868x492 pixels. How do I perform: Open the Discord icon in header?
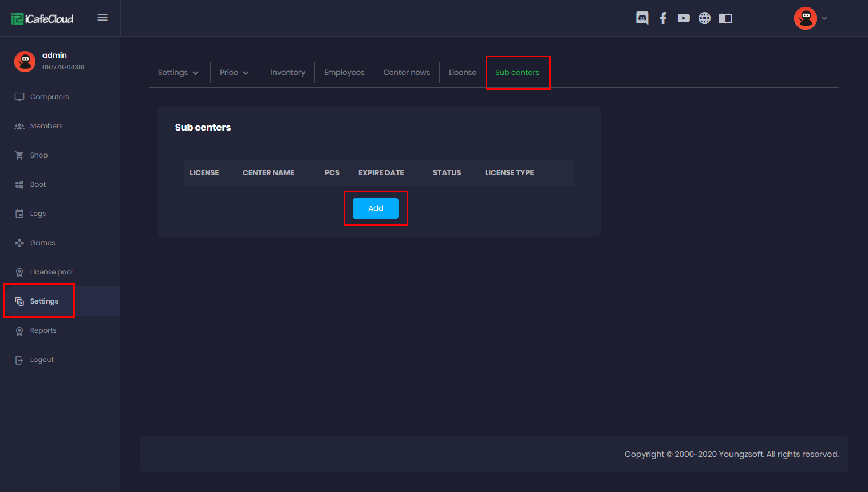point(642,18)
